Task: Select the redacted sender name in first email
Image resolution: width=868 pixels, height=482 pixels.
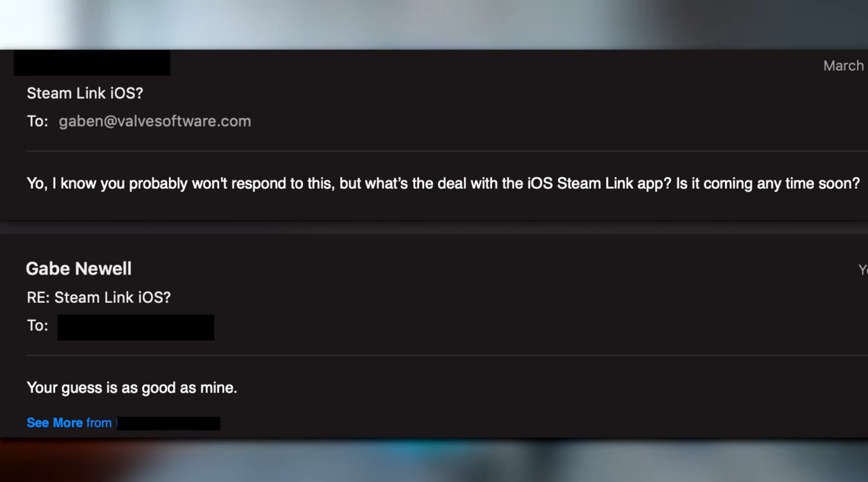Action: [x=92, y=63]
